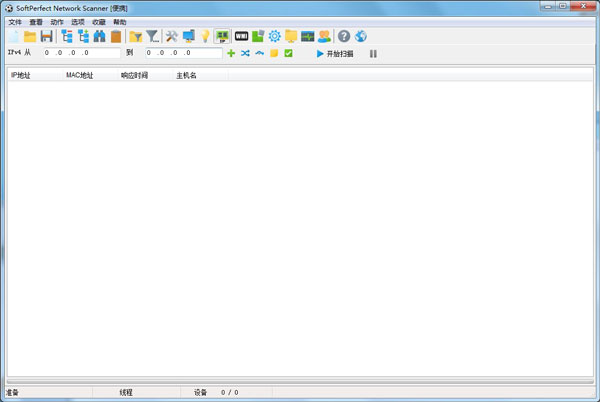The height and width of the screenshot is (402, 600).
Task: Click the 开始扫描 start scan button
Action: coord(334,54)
